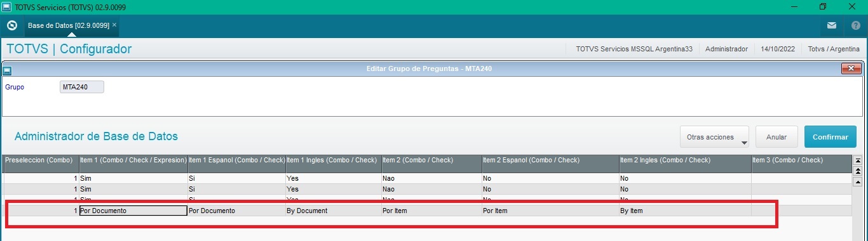This screenshot has width=868, height=241.
Task: Click the Grupo field label
Action: pos(15,87)
